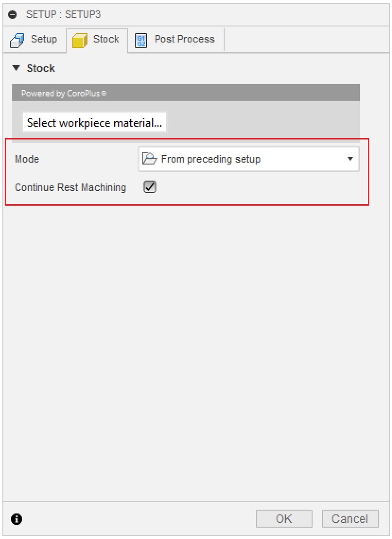Switch to the Post Process tab
The image size is (392, 539).
(x=184, y=39)
